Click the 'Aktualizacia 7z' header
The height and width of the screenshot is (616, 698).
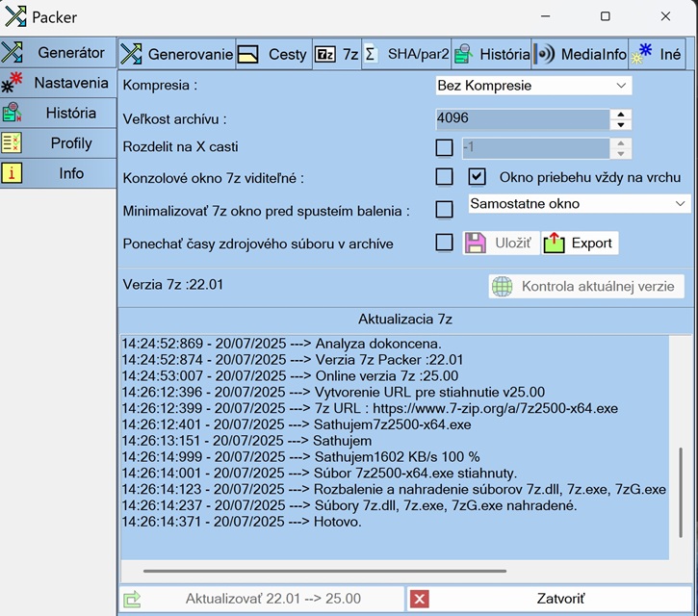(x=405, y=320)
